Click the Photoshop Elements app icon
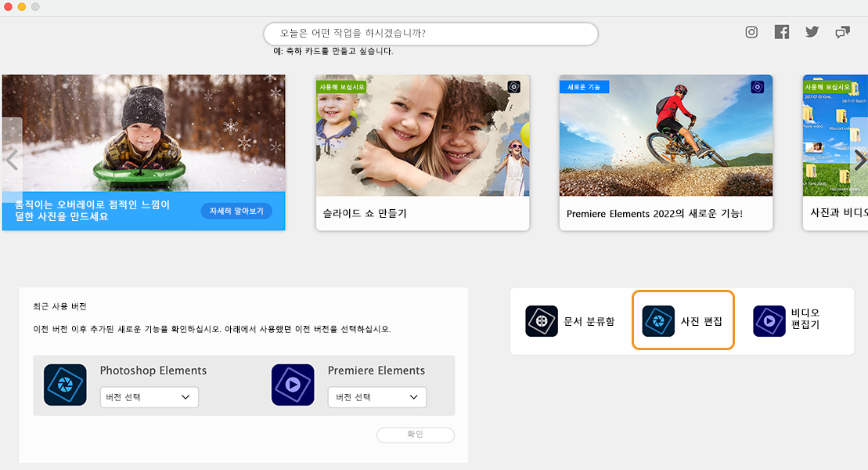The height and width of the screenshot is (470, 868). click(65, 385)
